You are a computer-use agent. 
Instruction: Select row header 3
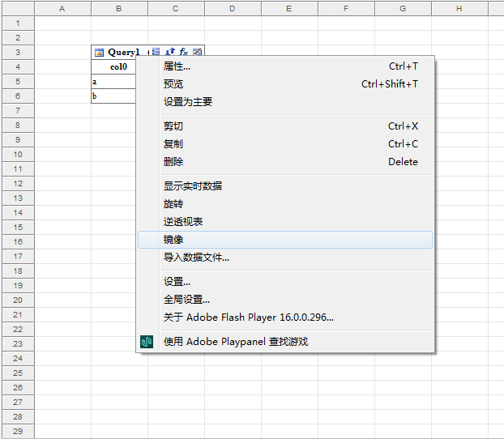tap(18, 52)
